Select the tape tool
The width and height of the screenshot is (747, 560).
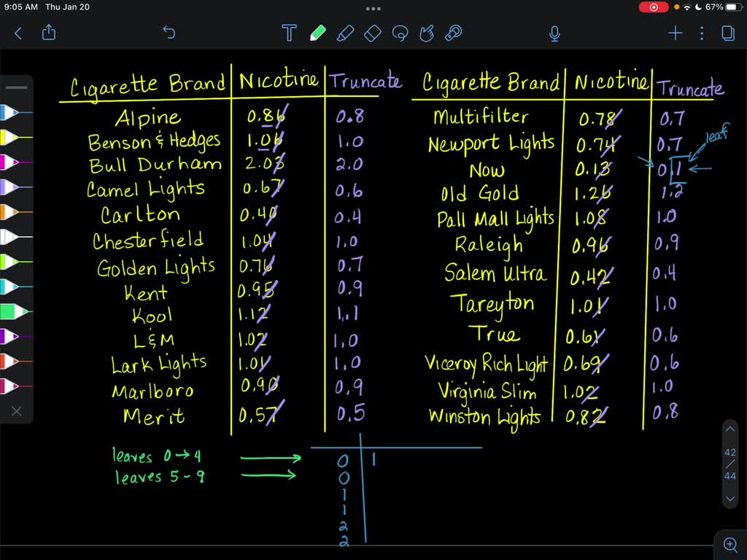(x=453, y=33)
